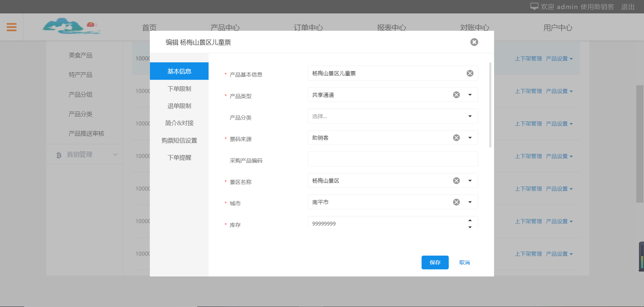Click the orange hamburger menu icon
Viewport: 644px width, 307px height.
click(11, 27)
